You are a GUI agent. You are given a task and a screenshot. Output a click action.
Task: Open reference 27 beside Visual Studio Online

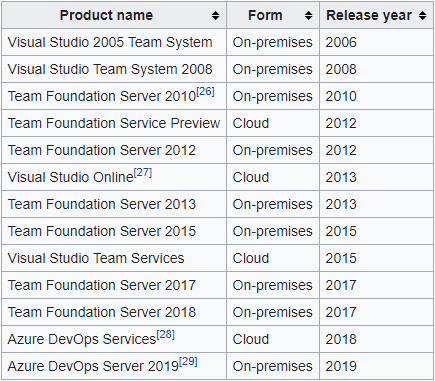tap(143, 173)
